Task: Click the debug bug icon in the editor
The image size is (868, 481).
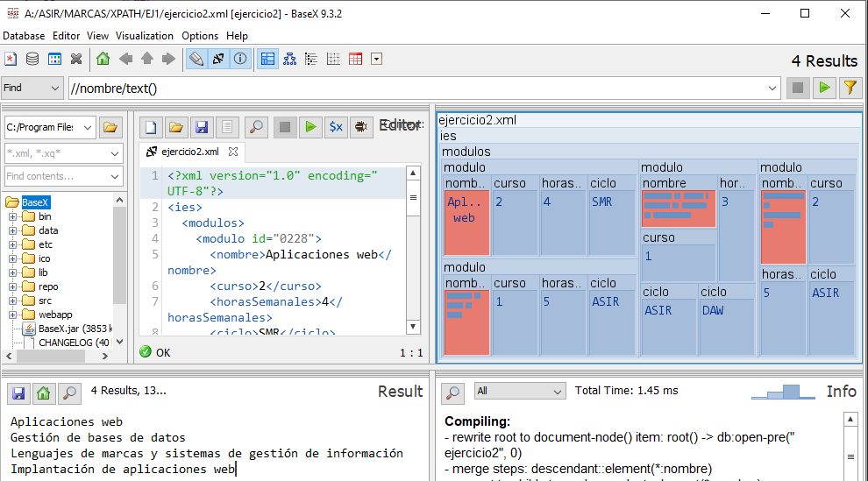Action: 359,127
